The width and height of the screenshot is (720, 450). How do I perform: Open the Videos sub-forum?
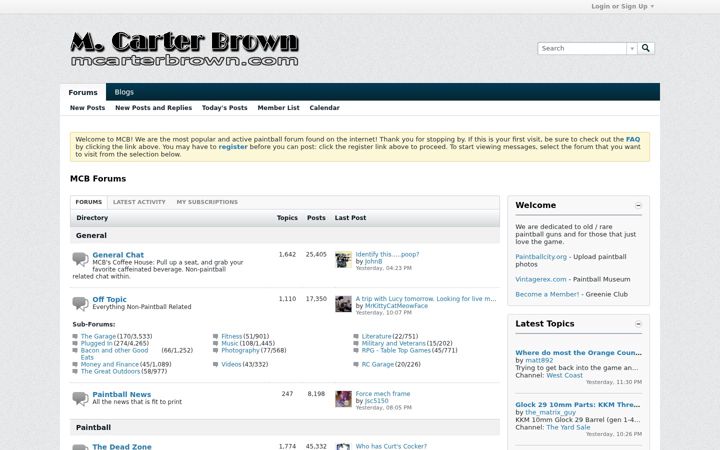point(231,365)
